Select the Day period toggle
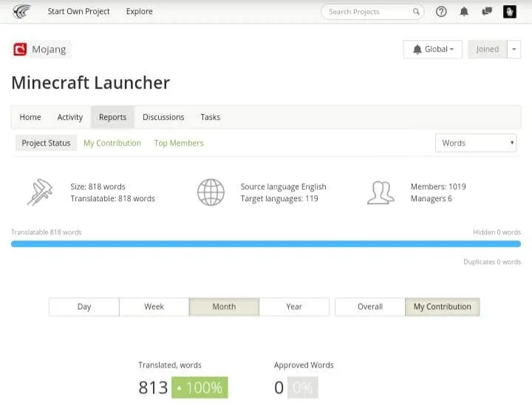Screen dimensions: 532x415 (84, 307)
